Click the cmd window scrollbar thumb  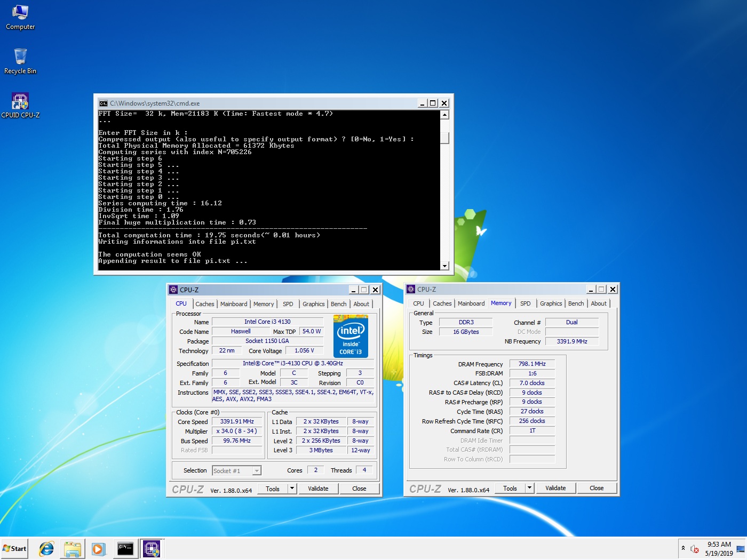click(445, 138)
